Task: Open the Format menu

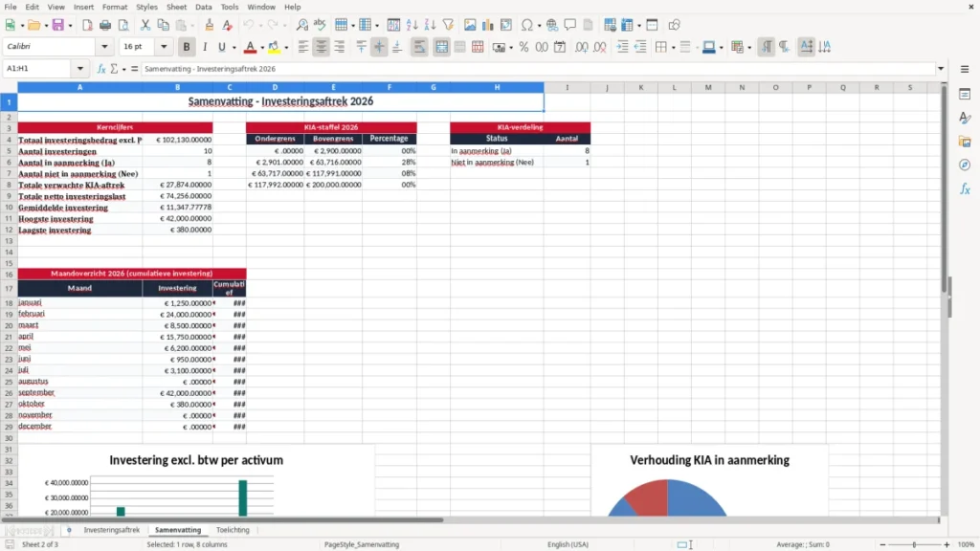Action: pos(115,7)
